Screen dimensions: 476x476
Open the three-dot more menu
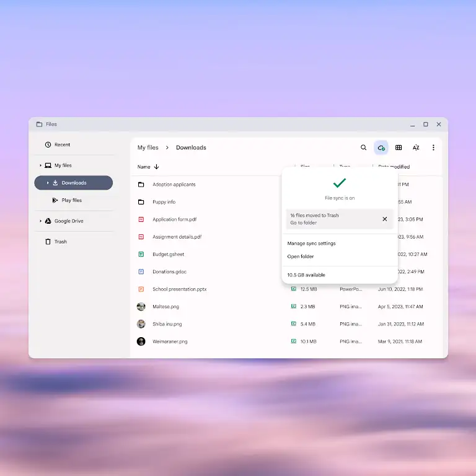tap(433, 148)
